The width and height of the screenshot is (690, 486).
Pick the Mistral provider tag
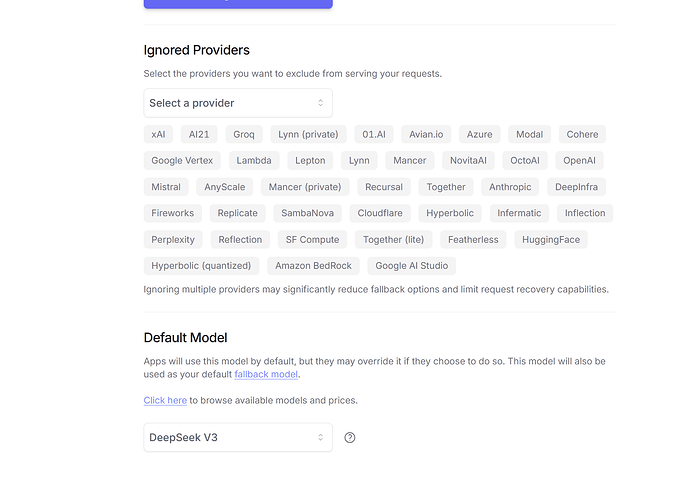(166, 187)
